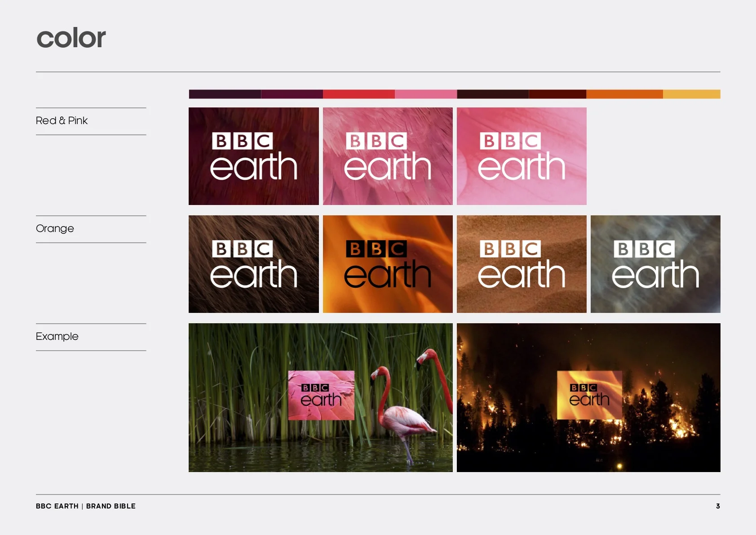This screenshot has width=756, height=535.
Task: Click the sand dune BBC earth tile
Action: [521, 264]
